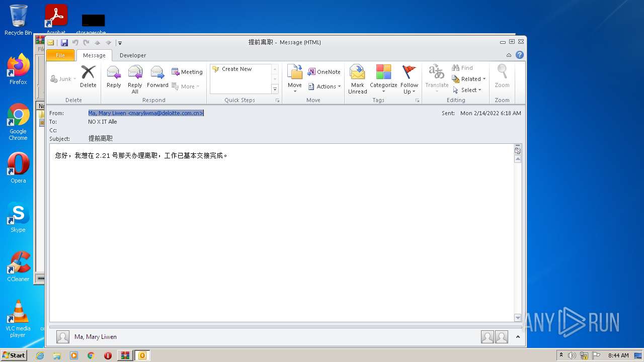Image resolution: width=644 pixels, height=362 pixels.
Task: Click in the message body text
Action: click(141, 156)
